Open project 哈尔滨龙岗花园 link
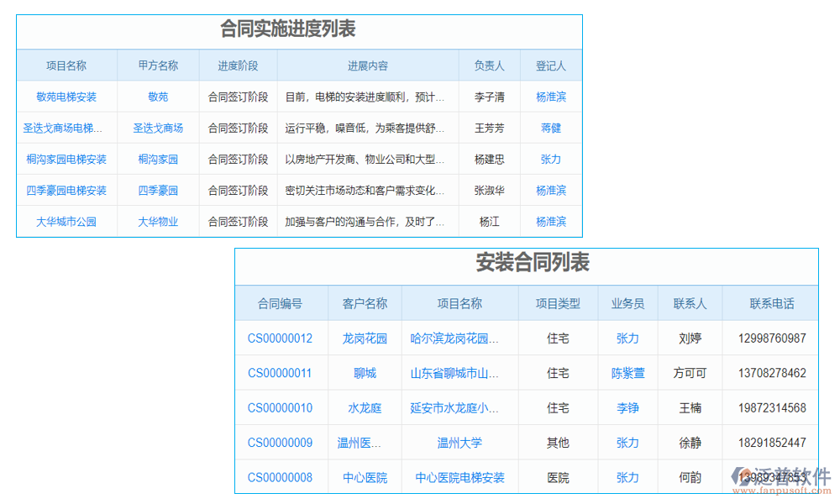840x504 pixels. (x=458, y=338)
